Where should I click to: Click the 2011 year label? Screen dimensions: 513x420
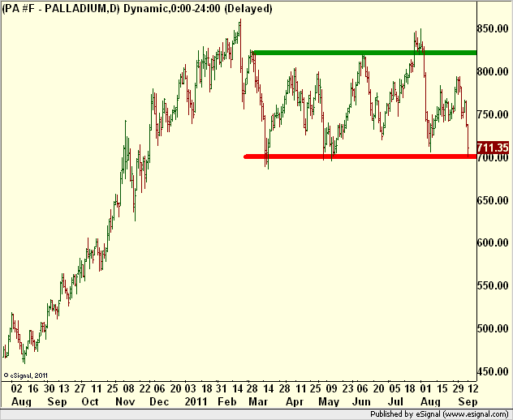point(196,401)
